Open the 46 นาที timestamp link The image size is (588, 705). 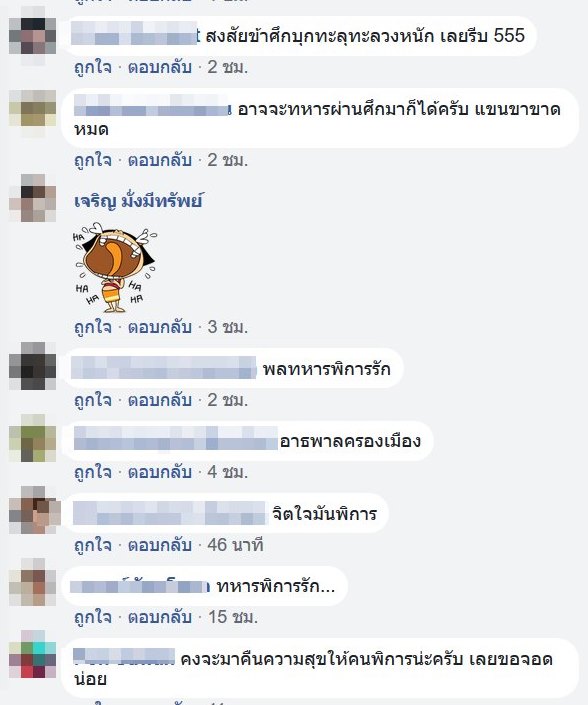(235, 545)
